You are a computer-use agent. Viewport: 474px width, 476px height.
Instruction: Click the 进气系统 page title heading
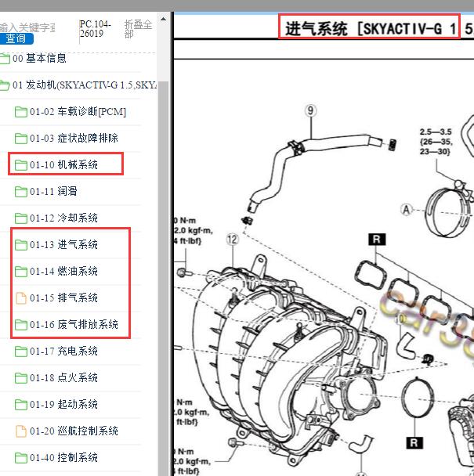379,29
